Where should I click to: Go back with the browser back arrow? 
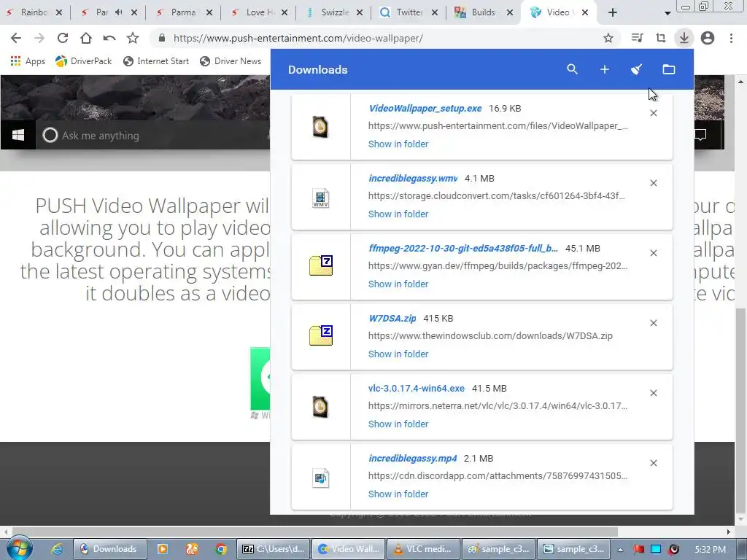[16, 38]
